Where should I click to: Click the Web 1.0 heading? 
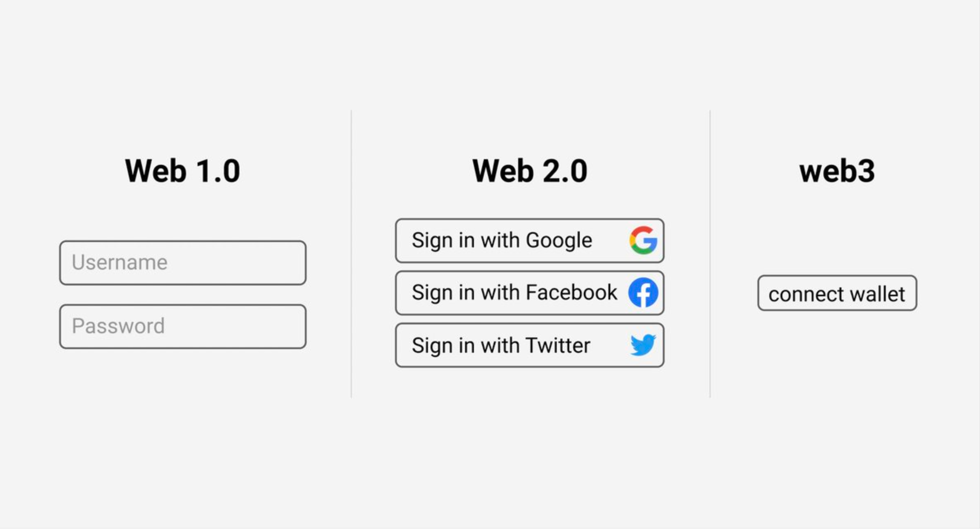point(182,171)
